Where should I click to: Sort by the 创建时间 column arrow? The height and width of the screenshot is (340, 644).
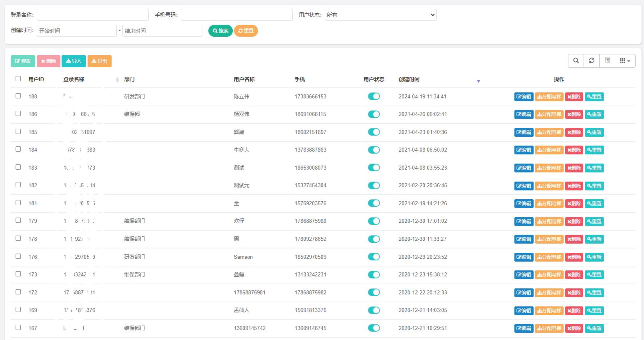pos(478,81)
